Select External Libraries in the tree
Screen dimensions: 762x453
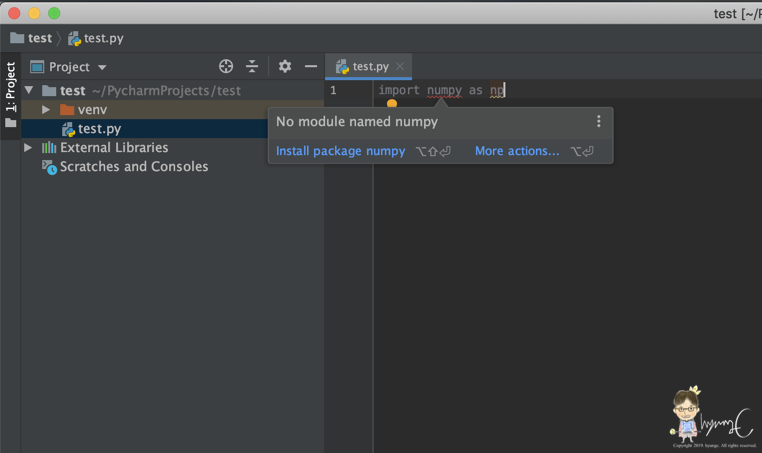click(x=114, y=147)
